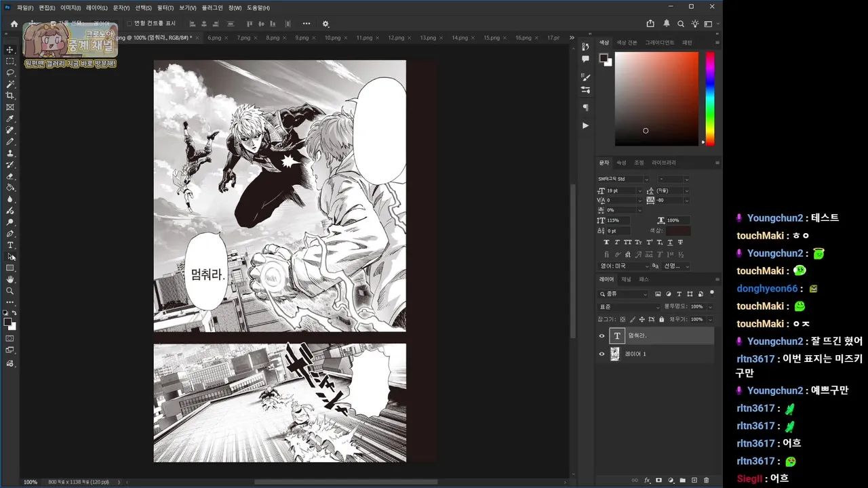Click the delete layer trash icon
Screen dimensions: 868x488
706,480
